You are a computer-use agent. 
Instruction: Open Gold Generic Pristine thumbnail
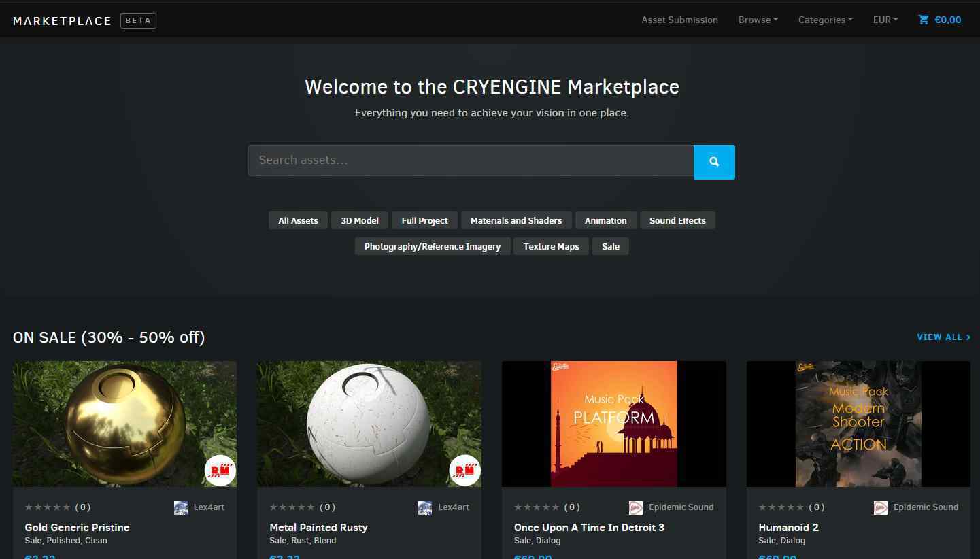124,424
